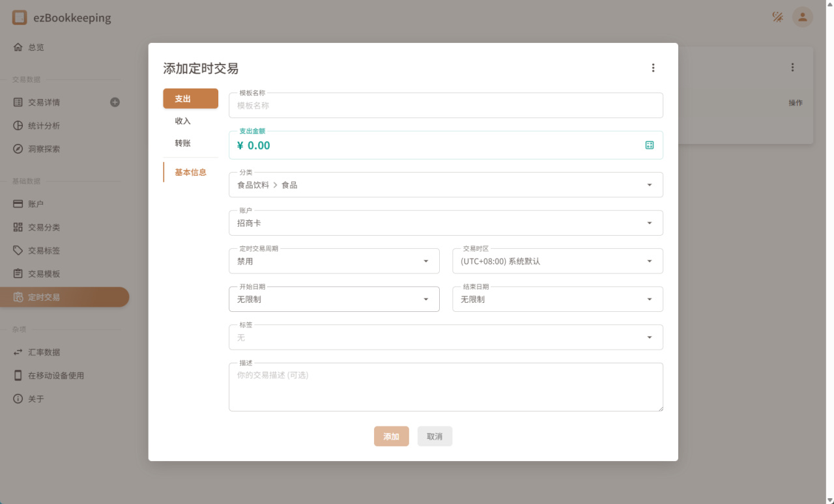Open 账户 in the sidebar

(x=65, y=204)
